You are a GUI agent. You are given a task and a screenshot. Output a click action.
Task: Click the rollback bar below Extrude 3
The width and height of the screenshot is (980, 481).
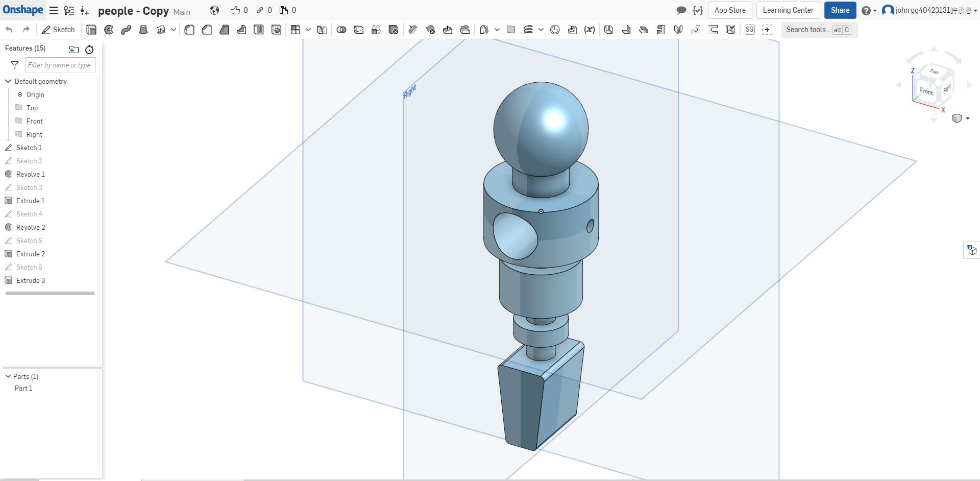pos(50,293)
